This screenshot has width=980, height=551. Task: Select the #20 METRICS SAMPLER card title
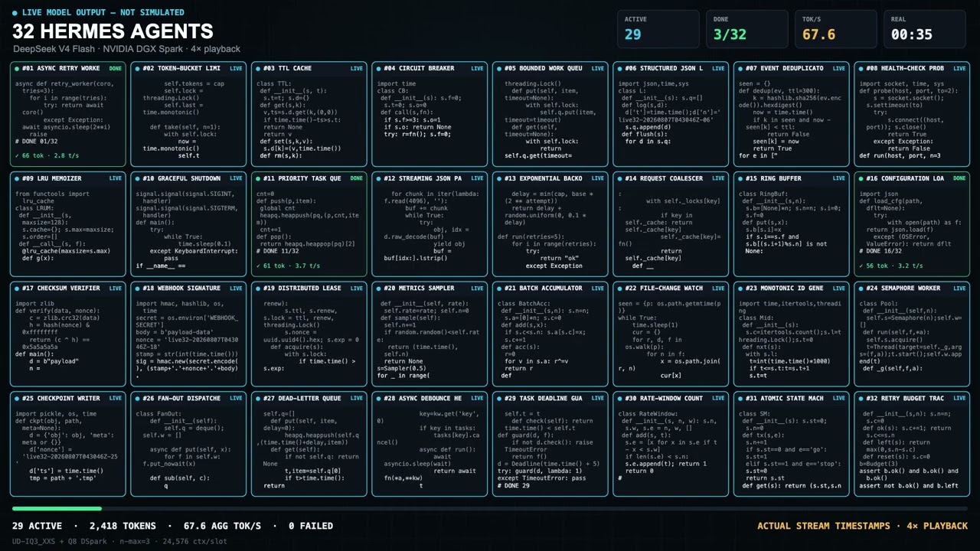(419, 289)
